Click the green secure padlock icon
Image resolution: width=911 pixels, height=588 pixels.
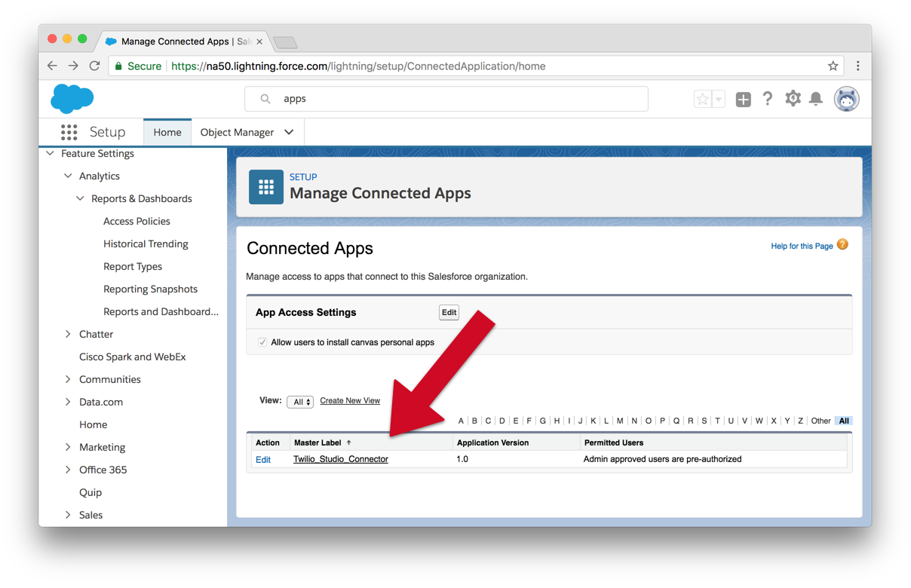[x=118, y=66]
